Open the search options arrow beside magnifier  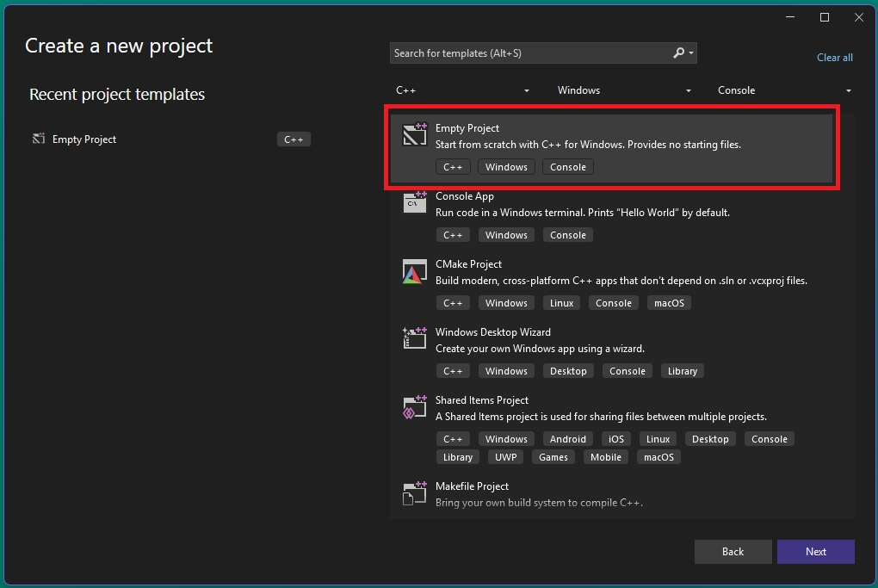pos(691,53)
